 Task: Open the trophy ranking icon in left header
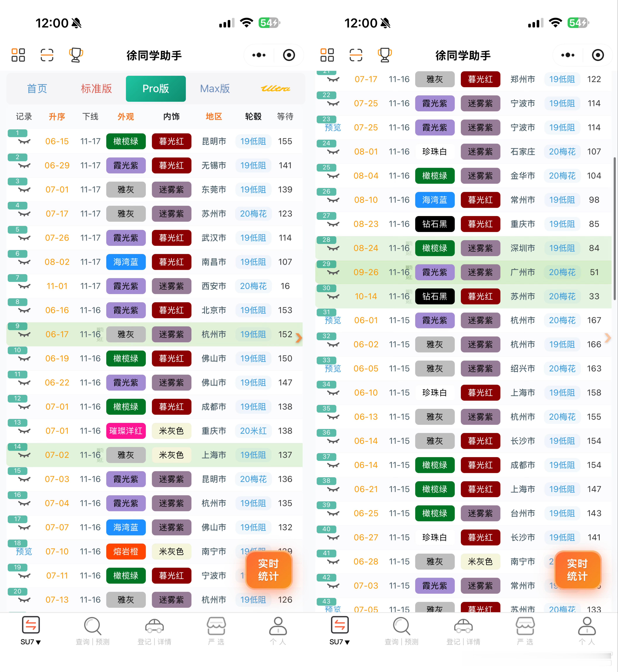point(76,55)
